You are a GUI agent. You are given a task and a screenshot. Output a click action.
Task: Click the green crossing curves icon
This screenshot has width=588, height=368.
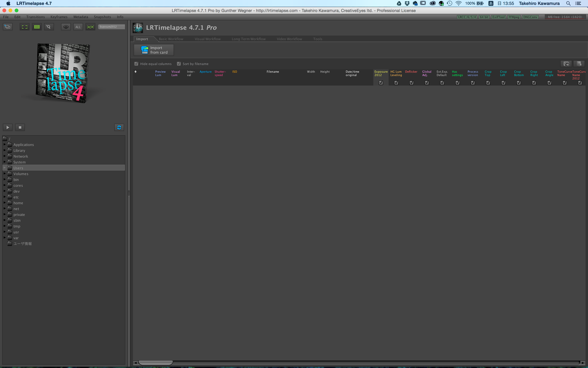(90, 27)
